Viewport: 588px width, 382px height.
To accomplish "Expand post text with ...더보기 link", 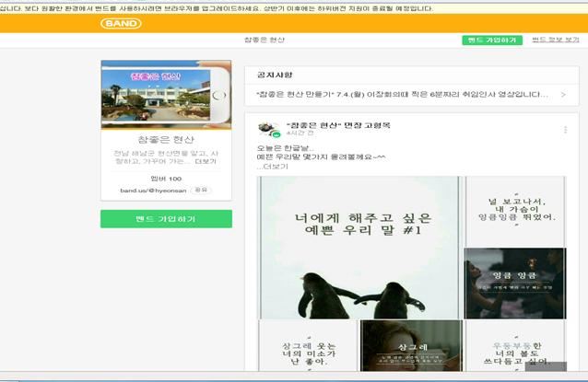I will (x=273, y=167).
